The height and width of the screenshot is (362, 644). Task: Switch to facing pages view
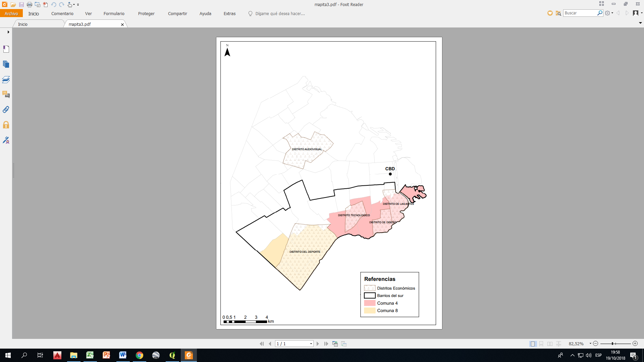click(x=550, y=344)
